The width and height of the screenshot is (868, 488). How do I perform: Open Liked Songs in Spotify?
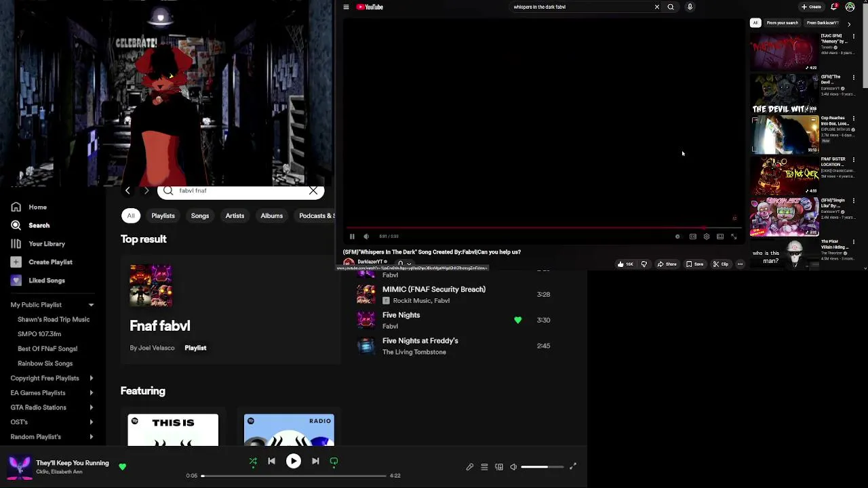coord(38,280)
